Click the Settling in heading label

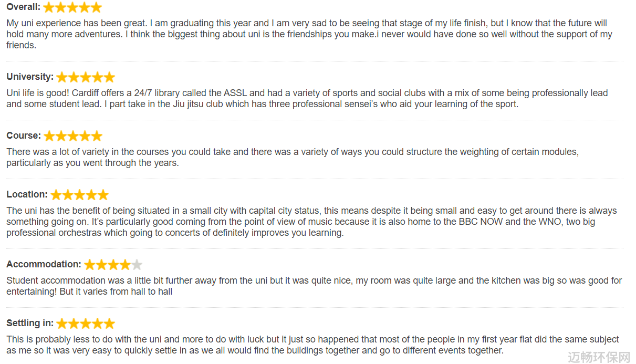click(x=30, y=323)
